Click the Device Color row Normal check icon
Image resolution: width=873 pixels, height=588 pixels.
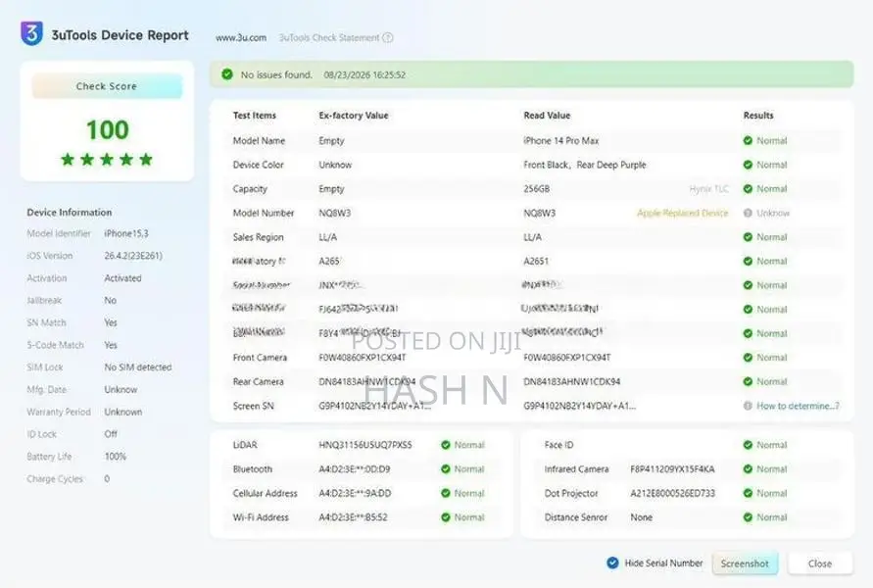click(x=748, y=165)
